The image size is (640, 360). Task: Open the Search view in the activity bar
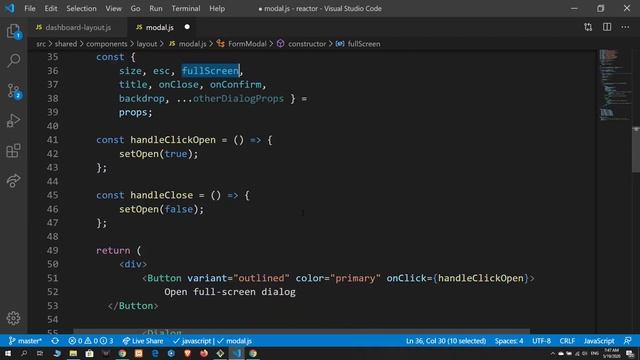pyautogui.click(x=13, y=61)
